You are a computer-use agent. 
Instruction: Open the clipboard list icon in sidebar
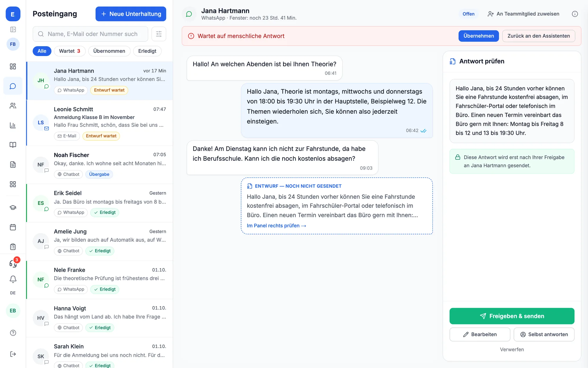point(13,247)
